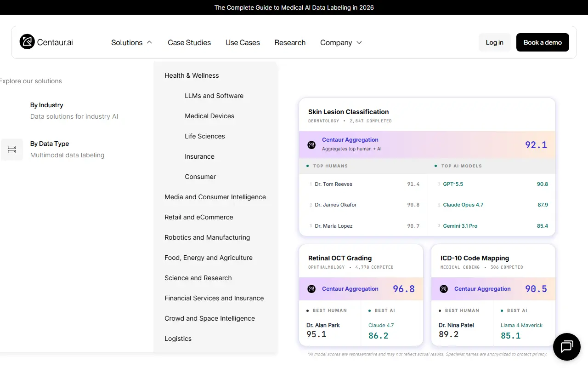Select Medical Devices
This screenshot has width=588, height=368.
(x=209, y=116)
